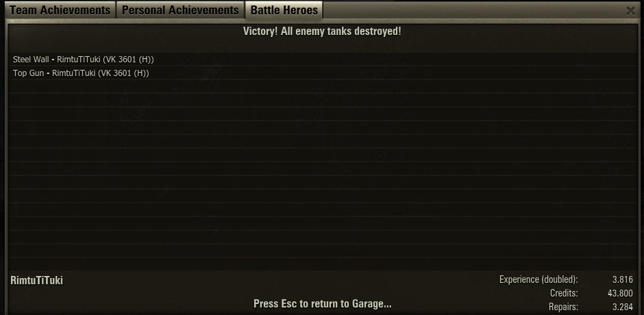Click the Steel Wall medal name
Screen dimensions: 644x315
31,59
